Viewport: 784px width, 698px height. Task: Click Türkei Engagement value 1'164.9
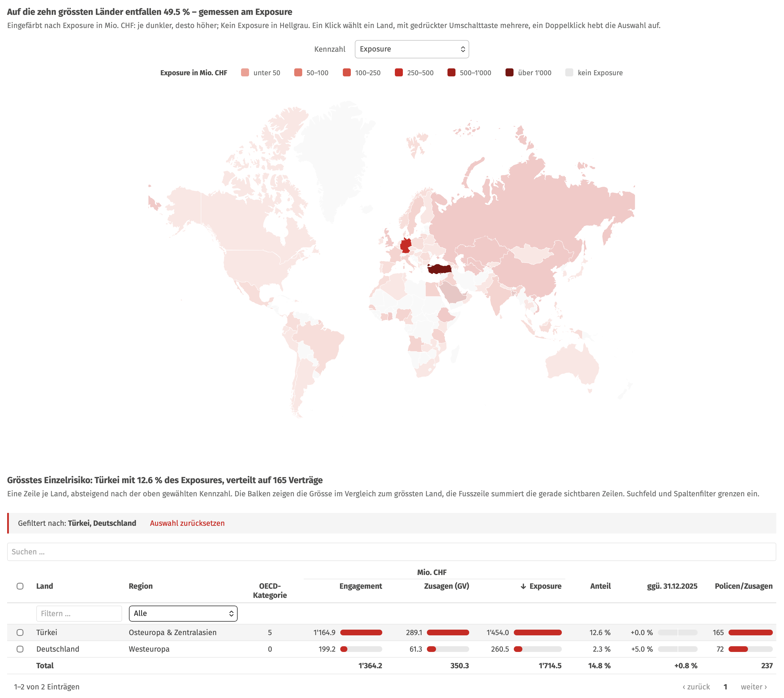tap(324, 632)
